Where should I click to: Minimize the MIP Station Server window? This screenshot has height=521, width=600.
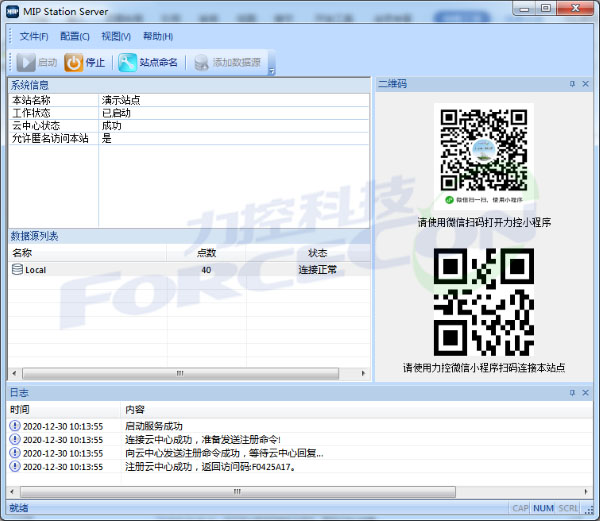[524, 8]
